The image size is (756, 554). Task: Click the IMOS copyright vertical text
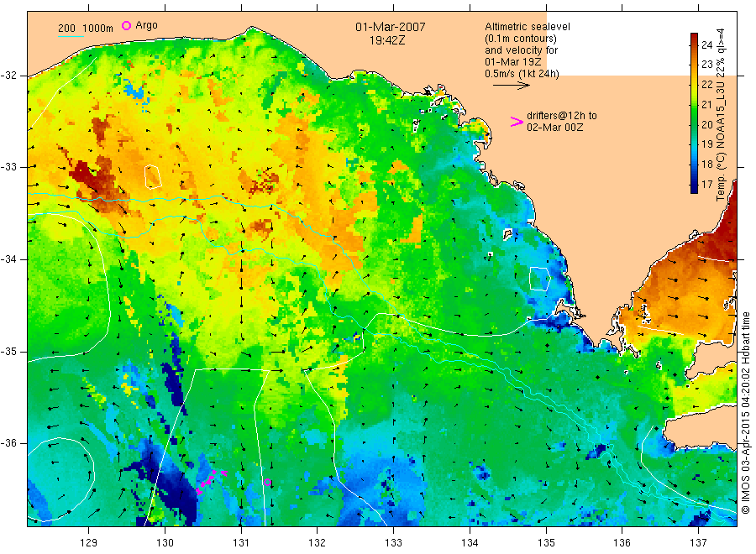pyautogui.click(x=746, y=413)
